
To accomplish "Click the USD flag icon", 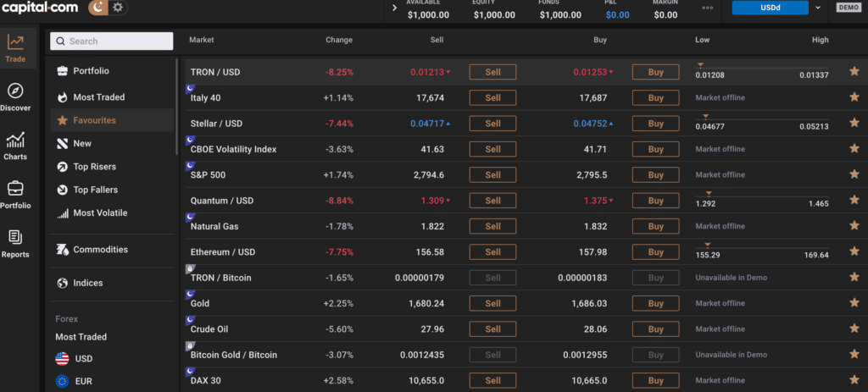I will click(x=62, y=359).
